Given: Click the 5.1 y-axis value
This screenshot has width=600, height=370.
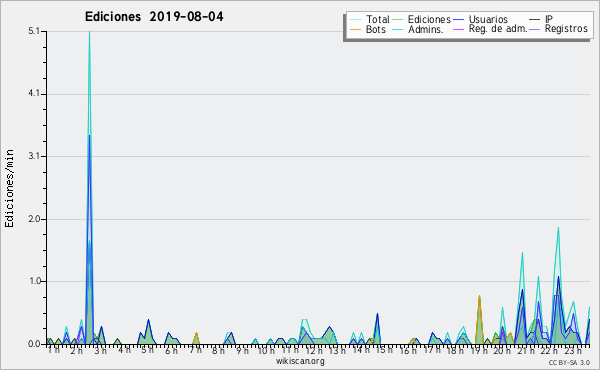Looking at the screenshot, I should point(34,31).
